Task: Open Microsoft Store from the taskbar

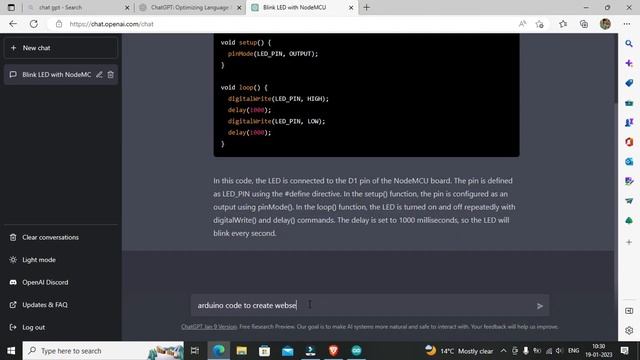Action: pyautogui.click(x=264, y=351)
